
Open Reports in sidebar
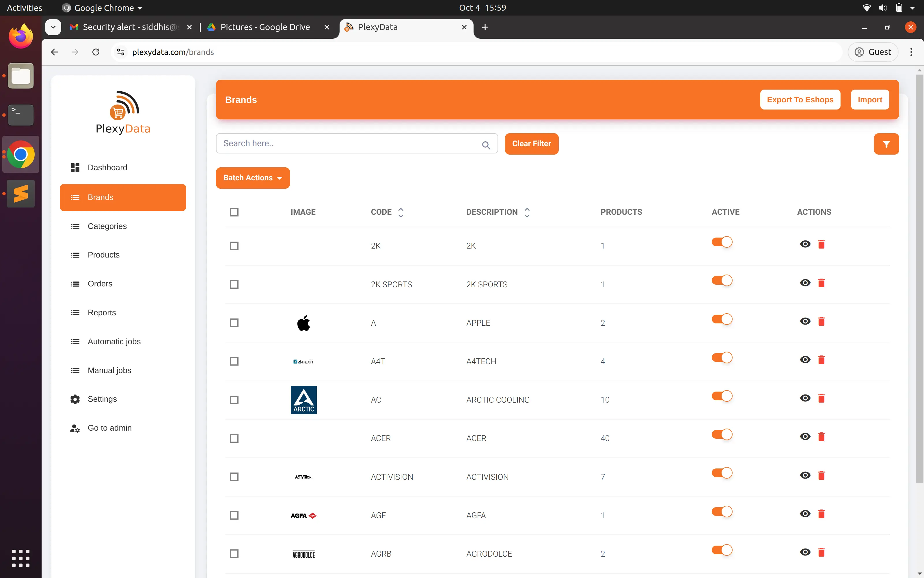[123, 312]
